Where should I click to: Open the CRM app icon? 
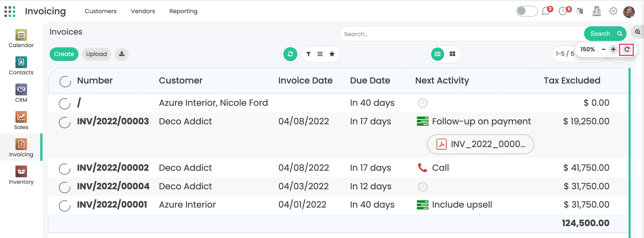pyautogui.click(x=21, y=93)
